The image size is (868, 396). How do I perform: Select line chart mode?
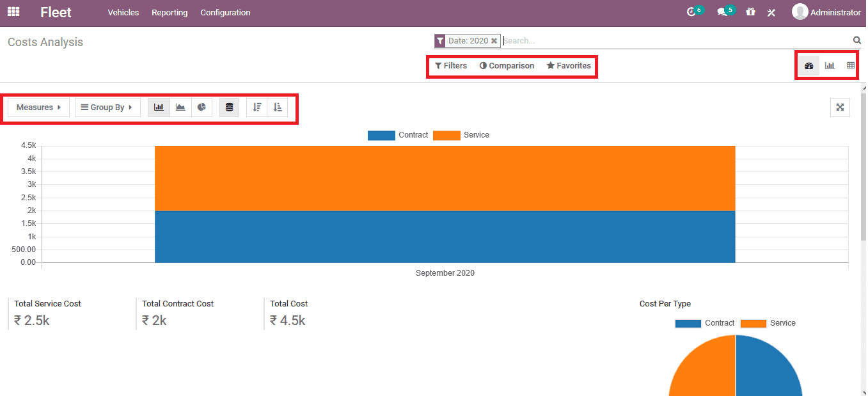(x=180, y=107)
